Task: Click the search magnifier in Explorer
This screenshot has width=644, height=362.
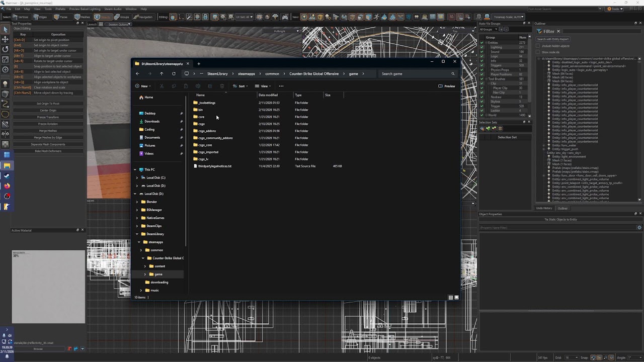Action: tap(453, 74)
